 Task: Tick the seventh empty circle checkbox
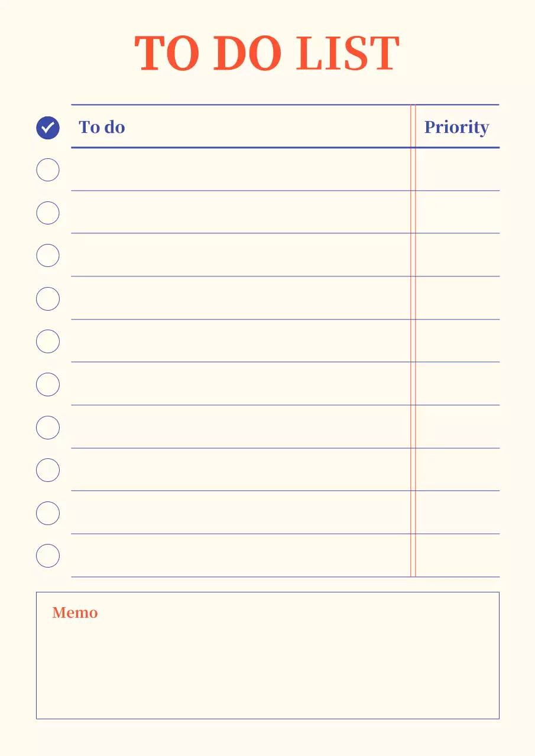pyautogui.click(x=48, y=428)
